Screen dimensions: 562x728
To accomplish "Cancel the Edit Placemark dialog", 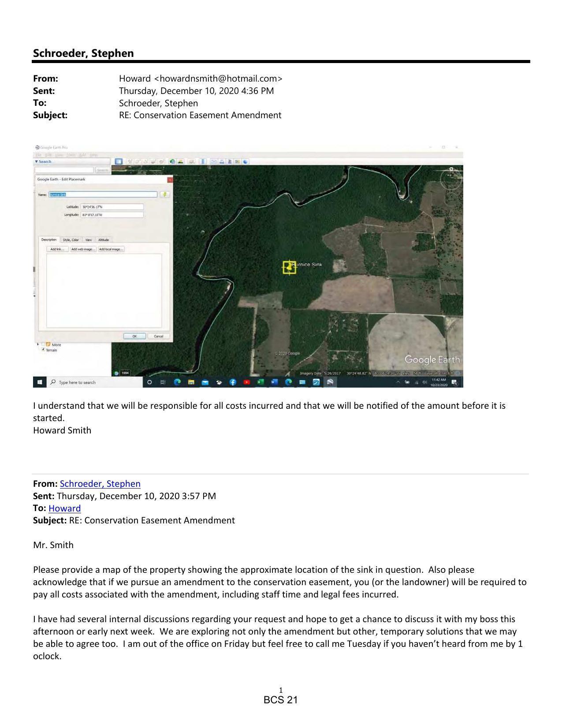I will (158, 336).
